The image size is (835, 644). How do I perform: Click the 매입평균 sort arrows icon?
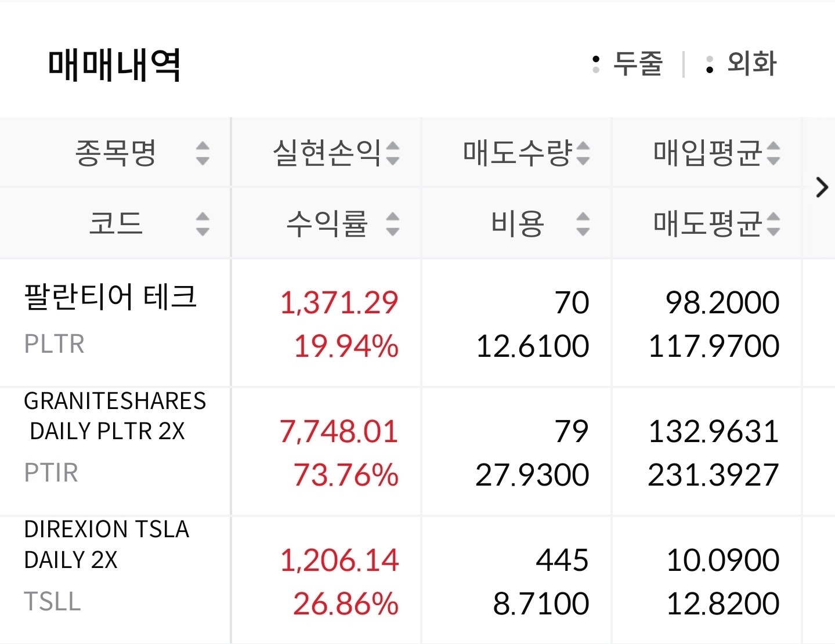click(773, 153)
